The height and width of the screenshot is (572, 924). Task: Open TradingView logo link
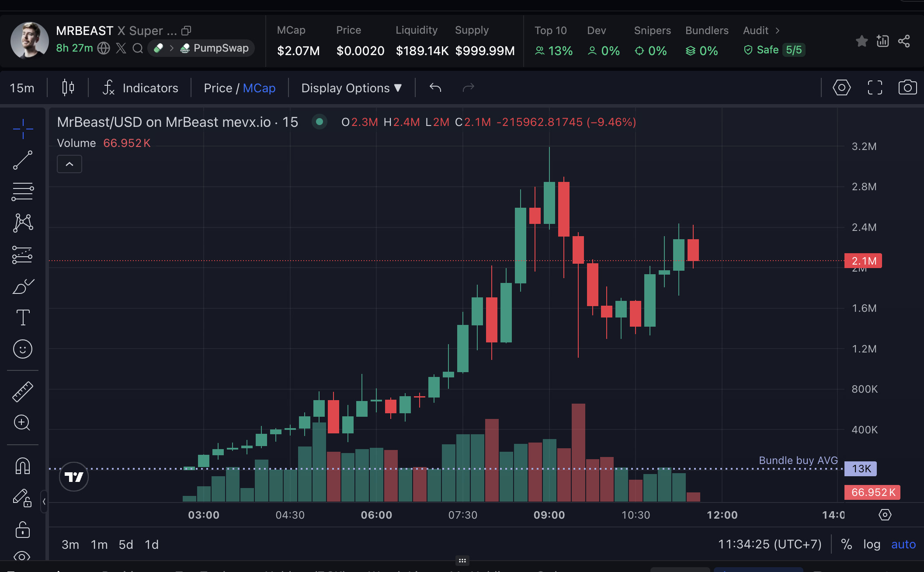click(x=73, y=477)
